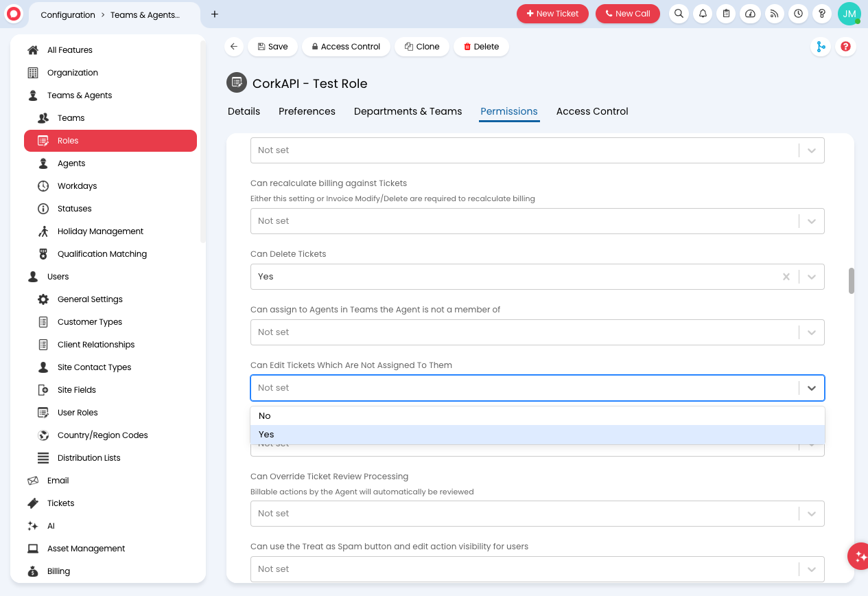Select the highlighted Roles item
Screen dimensions: 868x596
coord(110,141)
